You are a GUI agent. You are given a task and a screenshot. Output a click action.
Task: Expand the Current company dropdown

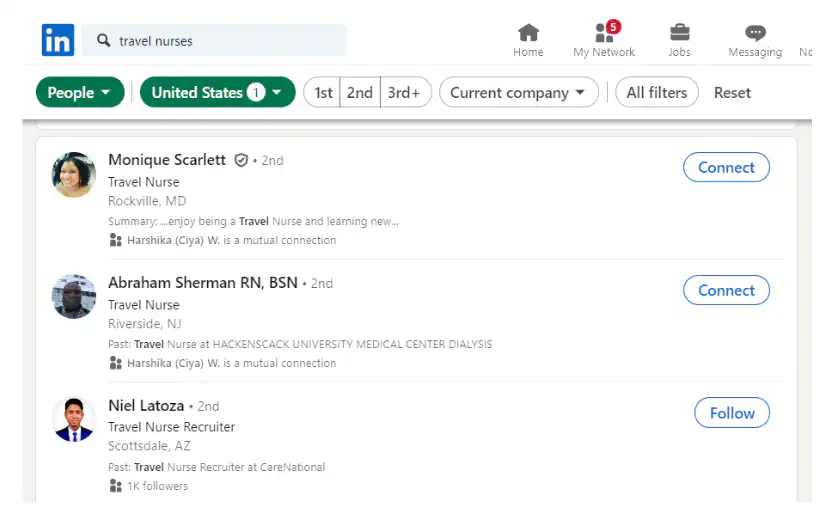(x=518, y=93)
